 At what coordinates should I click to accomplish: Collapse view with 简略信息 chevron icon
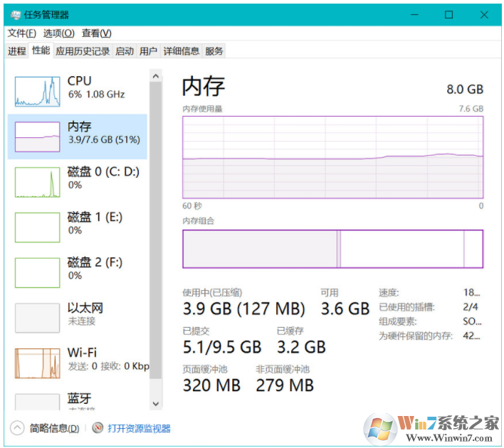[18, 428]
